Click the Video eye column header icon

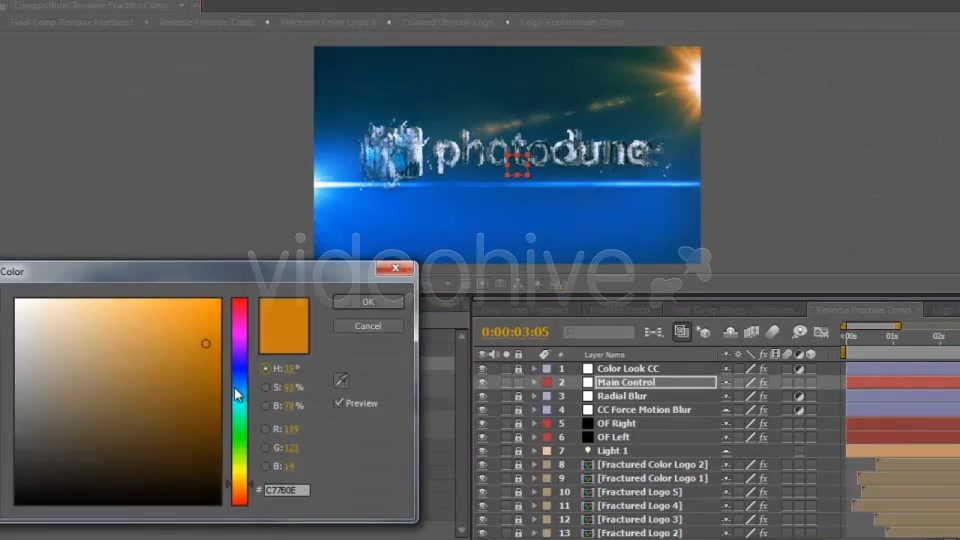pyautogui.click(x=482, y=354)
